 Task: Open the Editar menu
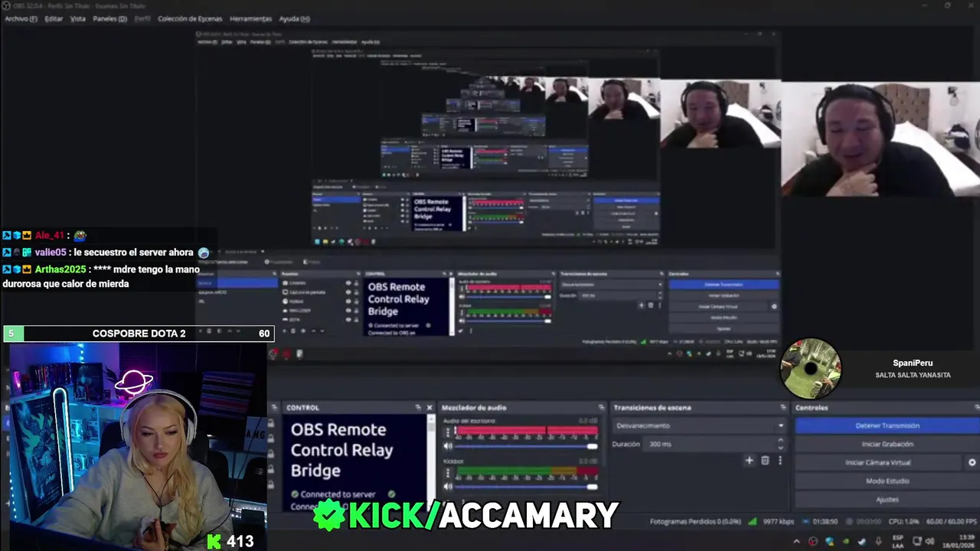click(54, 18)
